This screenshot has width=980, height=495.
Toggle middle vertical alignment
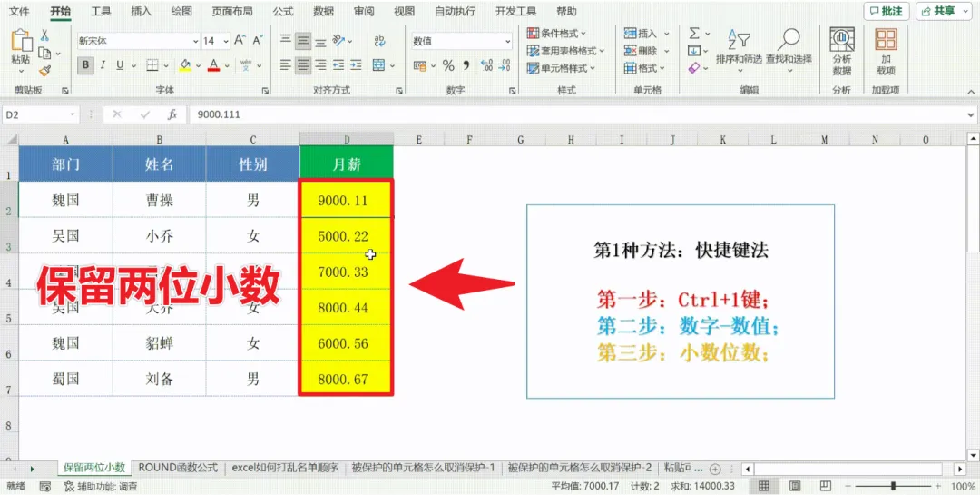(x=303, y=41)
